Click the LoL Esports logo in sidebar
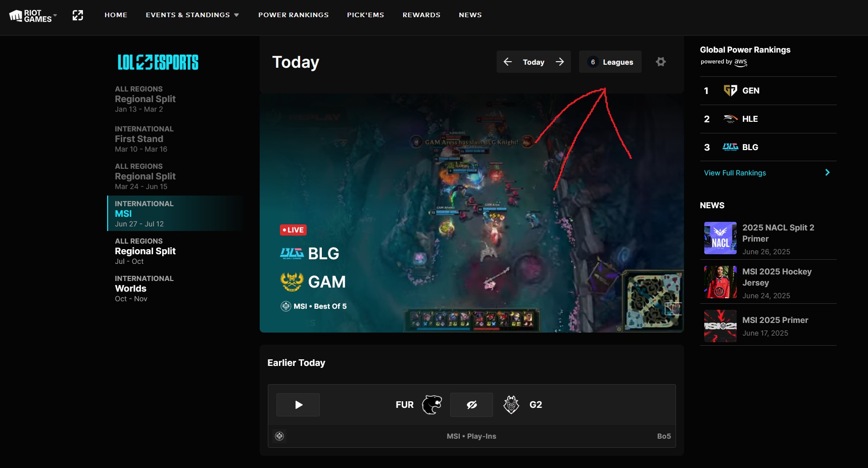 158,62
